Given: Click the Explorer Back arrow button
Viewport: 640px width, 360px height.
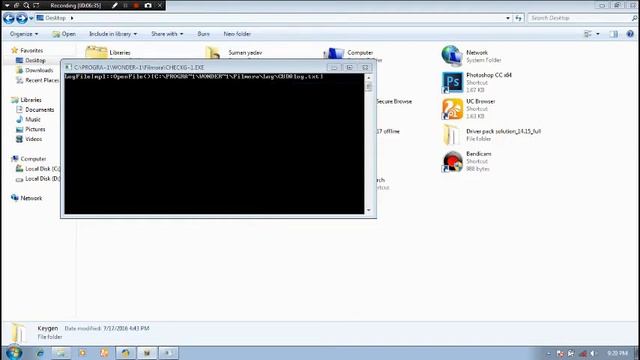Looking at the screenshot, I should coord(9,18).
